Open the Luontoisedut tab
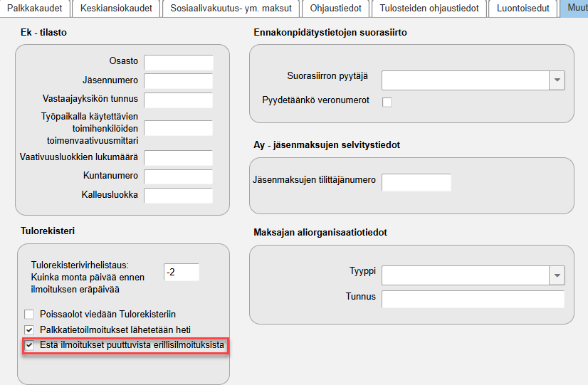588x385 pixels. [x=523, y=9]
